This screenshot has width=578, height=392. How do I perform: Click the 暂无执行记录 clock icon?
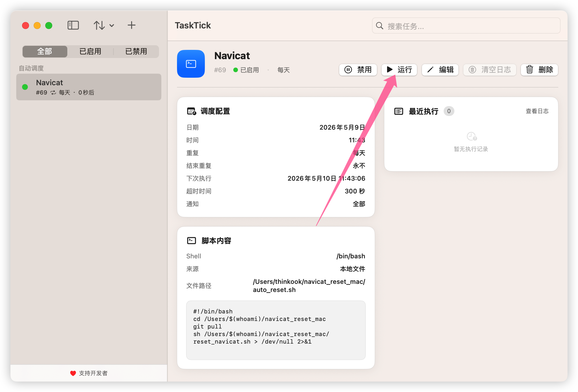point(472,136)
